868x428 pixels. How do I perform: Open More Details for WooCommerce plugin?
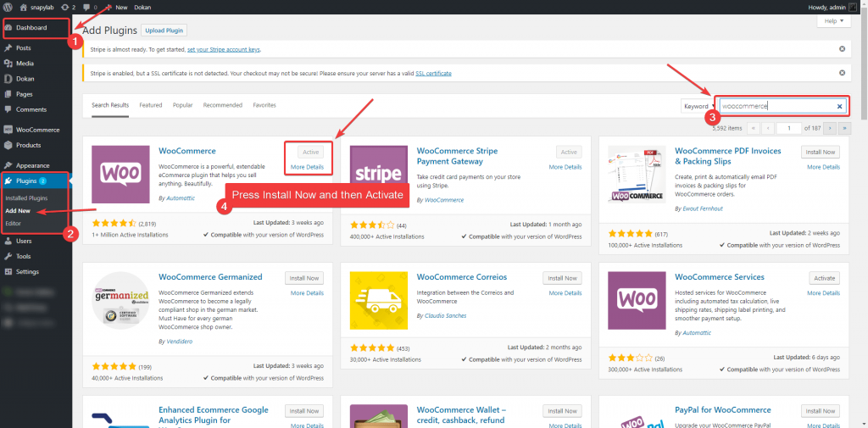tap(307, 167)
